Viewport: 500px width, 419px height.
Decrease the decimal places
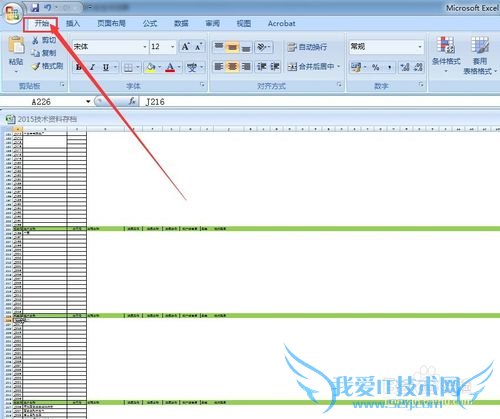(x=418, y=67)
